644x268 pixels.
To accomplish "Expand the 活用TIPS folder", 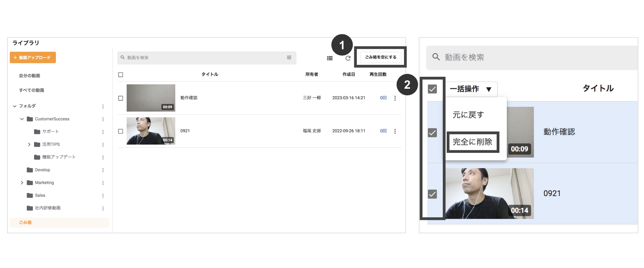I will tap(29, 145).
